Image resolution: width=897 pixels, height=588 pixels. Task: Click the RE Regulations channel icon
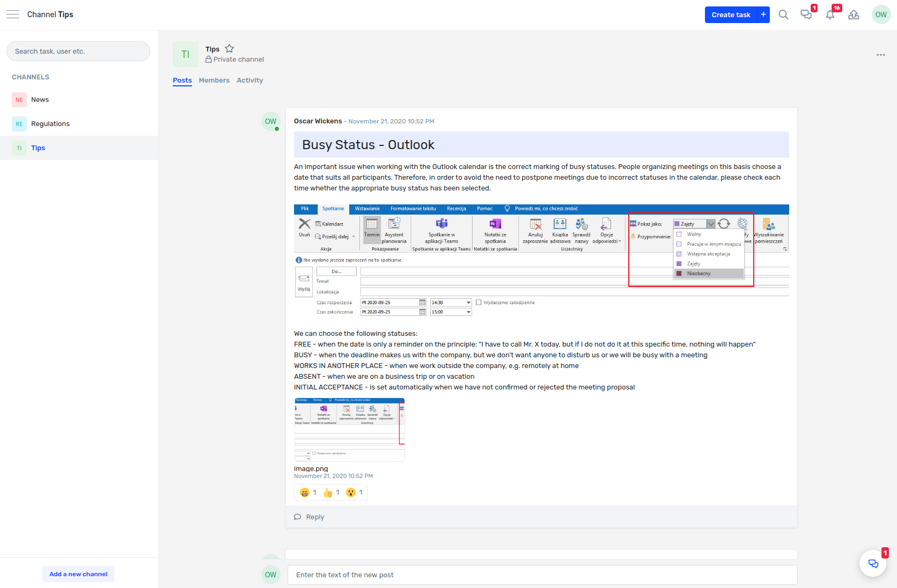[19, 124]
